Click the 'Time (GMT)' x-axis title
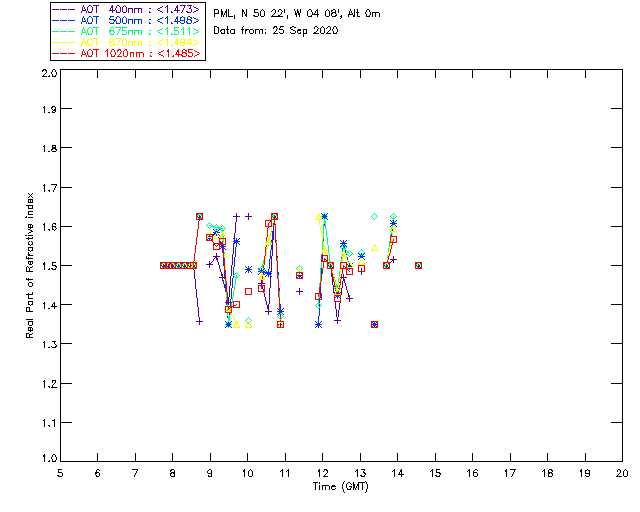This screenshot has height=512, width=640. point(340,487)
